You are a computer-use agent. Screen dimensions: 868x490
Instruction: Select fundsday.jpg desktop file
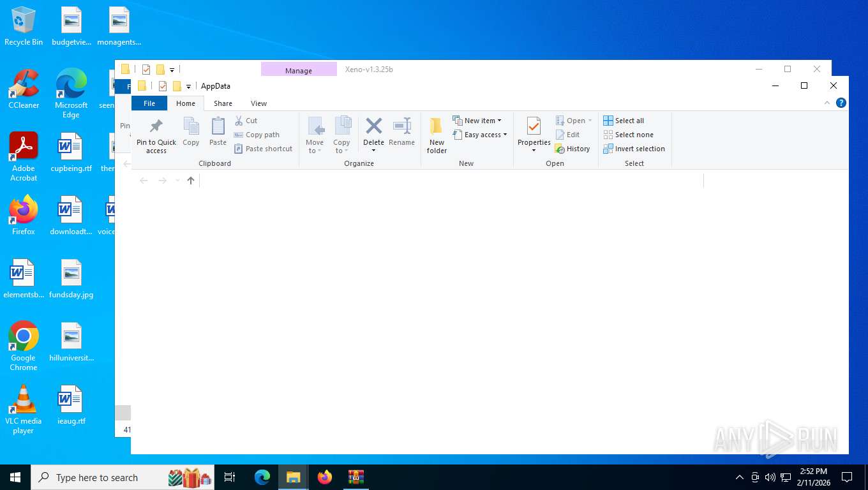coord(71,279)
